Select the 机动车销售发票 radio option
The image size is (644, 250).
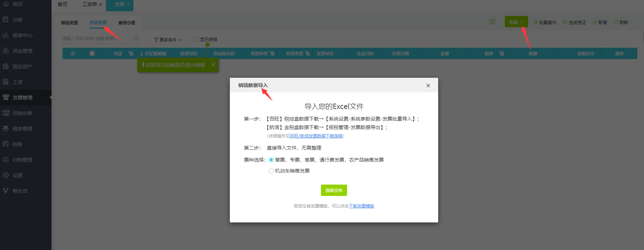tap(271, 171)
